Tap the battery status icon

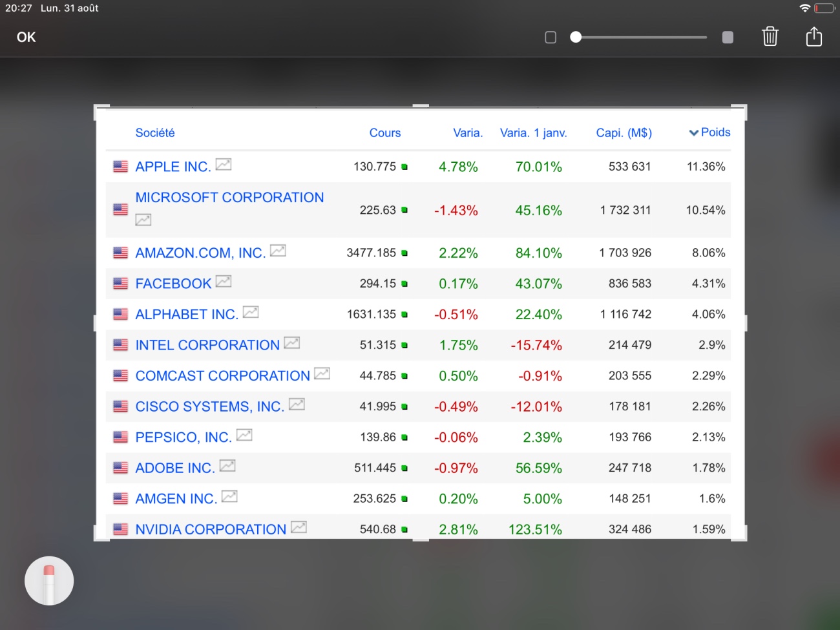[x=824, y=8]
